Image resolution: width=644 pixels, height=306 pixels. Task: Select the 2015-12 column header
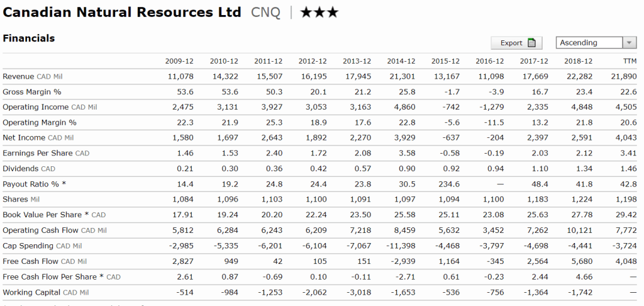point(446,61)
